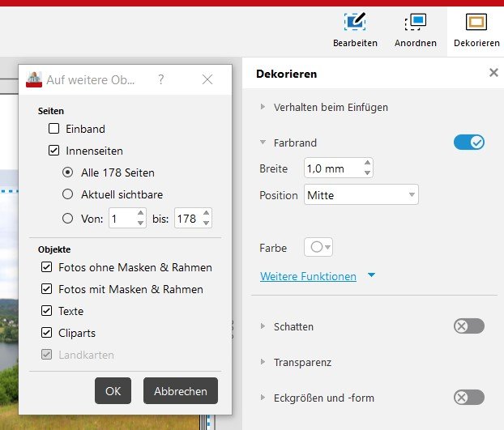Increase the Breite width value
Image resolution: width=504 pixels, height=430 pixels.
pyautogui.click(x=367, y=163)
